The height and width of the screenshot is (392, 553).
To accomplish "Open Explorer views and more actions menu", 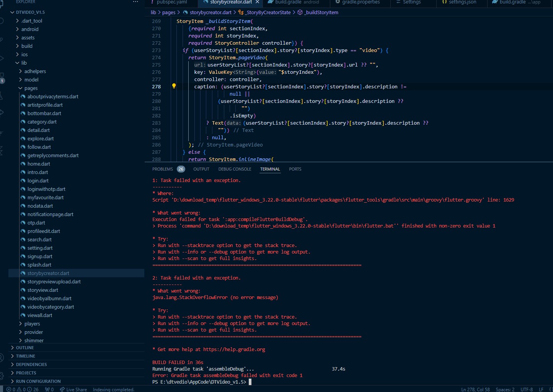I will click(135, 2).
